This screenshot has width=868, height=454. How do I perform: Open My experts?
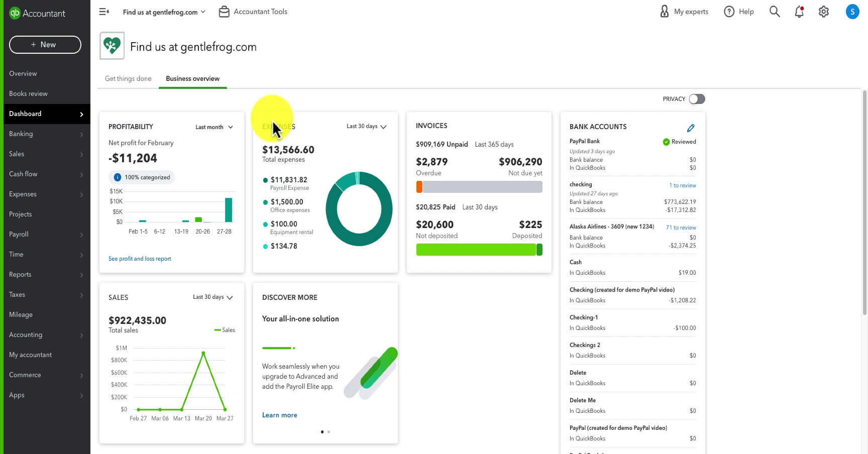coord(684,12)
